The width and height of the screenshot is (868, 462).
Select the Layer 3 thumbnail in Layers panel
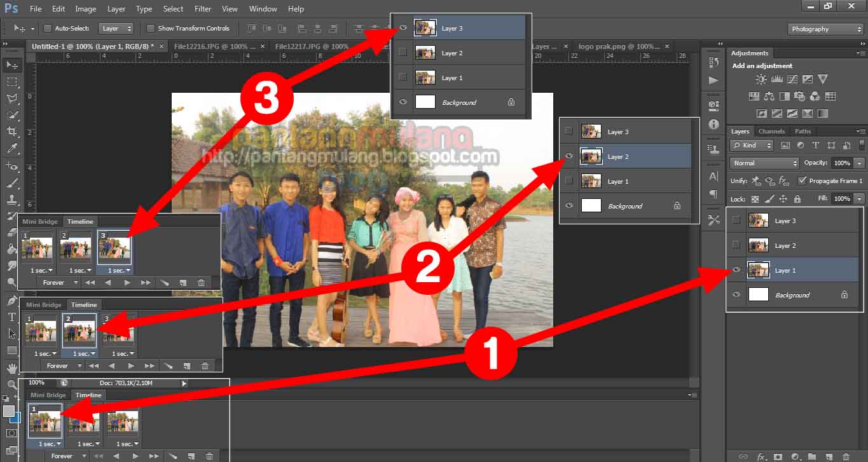pyautogui.click(x=758, y=221)
